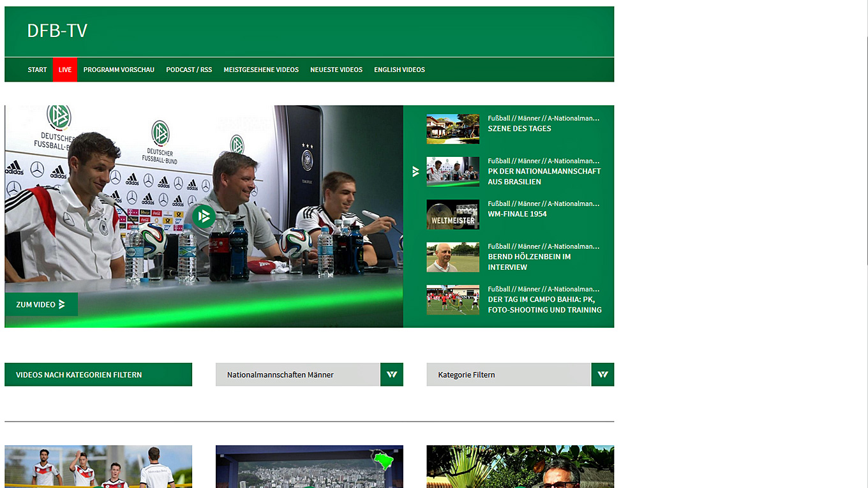
Task: Expand the Nationalmannschaften Männer dropdown arrow
Action: click(x=392, y=374)
